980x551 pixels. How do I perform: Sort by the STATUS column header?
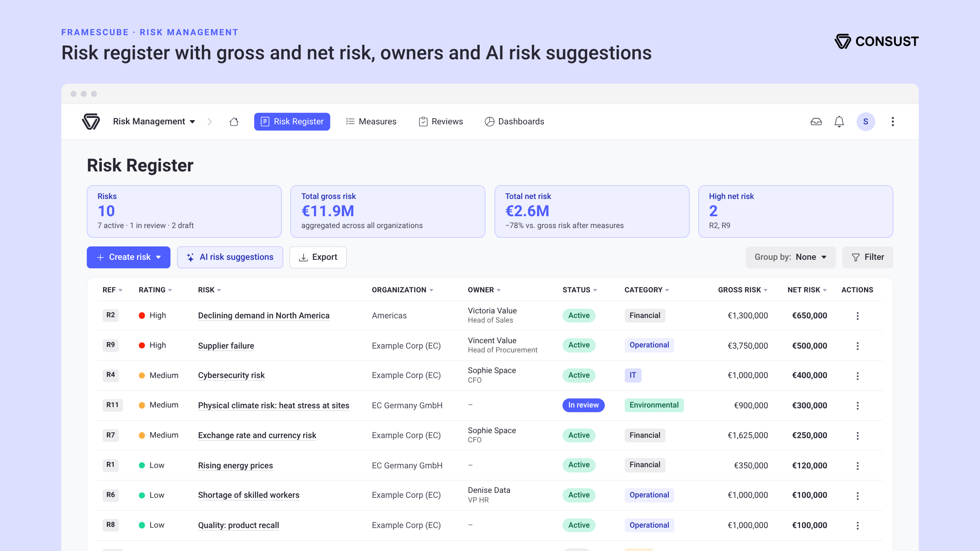tap(580, 290)
